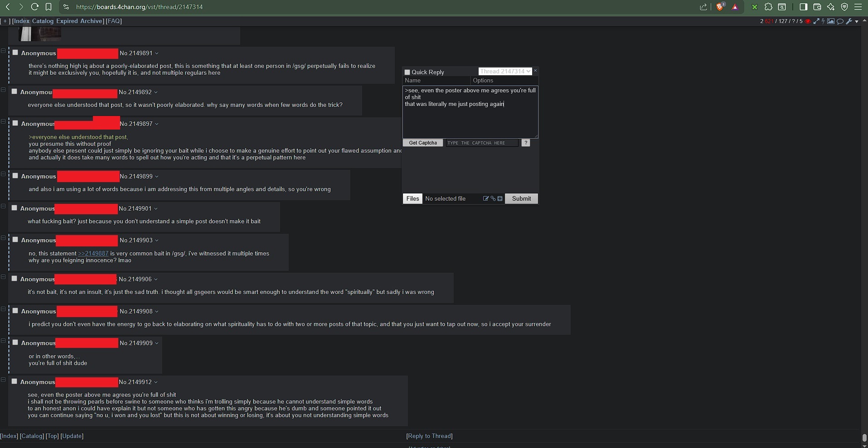Click the chain link URL icon in Quick Reply
868x448 pixels.
pyautogui.click(x=493, y=198)
